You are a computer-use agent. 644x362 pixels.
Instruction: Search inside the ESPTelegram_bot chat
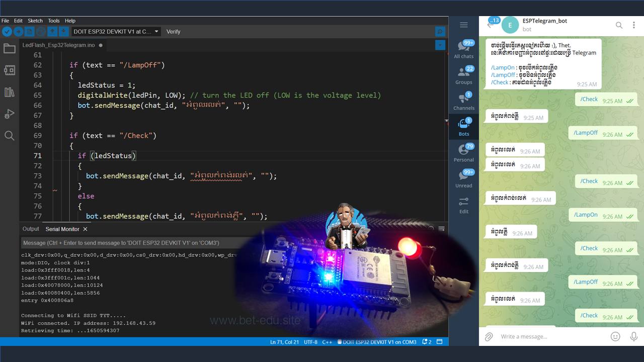[619, 25]
